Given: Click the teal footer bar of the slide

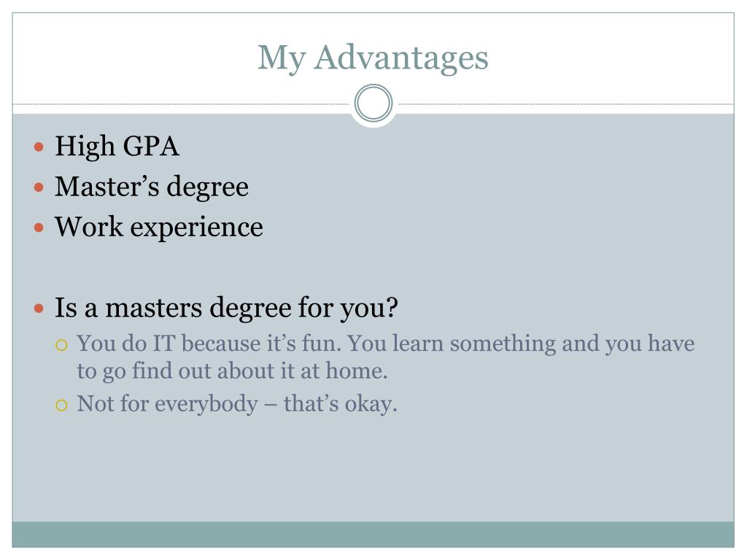Looking at the screenshot, I should [373, 534].
